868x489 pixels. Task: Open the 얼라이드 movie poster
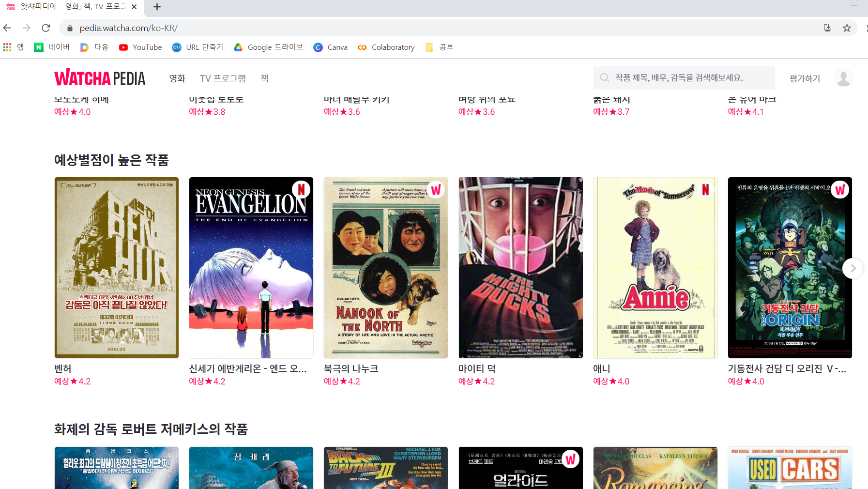pos(520,468)
